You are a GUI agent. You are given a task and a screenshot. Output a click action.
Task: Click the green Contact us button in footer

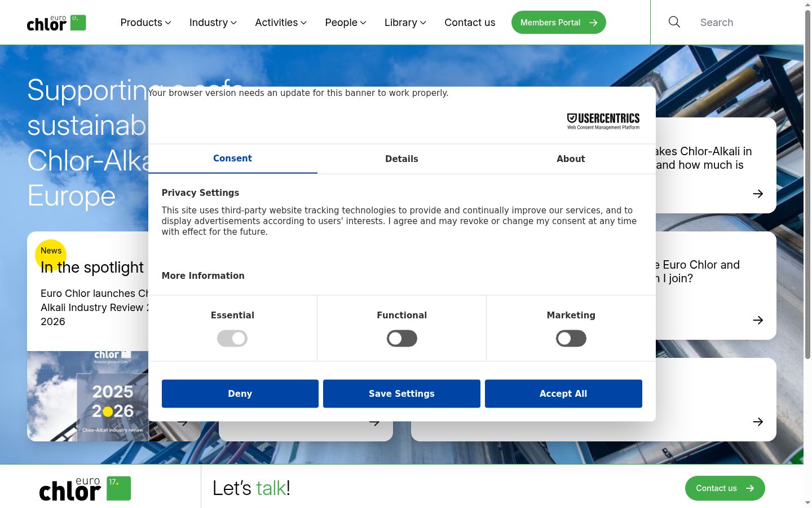725,488
